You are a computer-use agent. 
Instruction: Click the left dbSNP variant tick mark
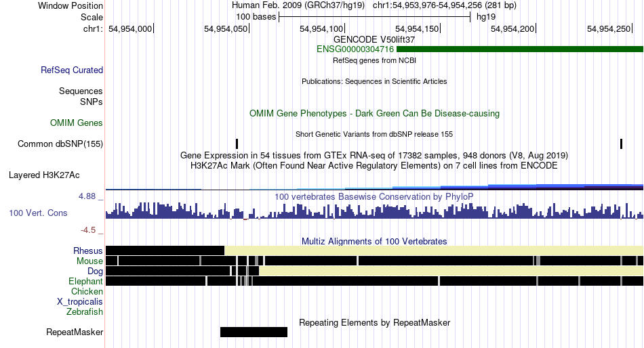[x=237, y=144]
